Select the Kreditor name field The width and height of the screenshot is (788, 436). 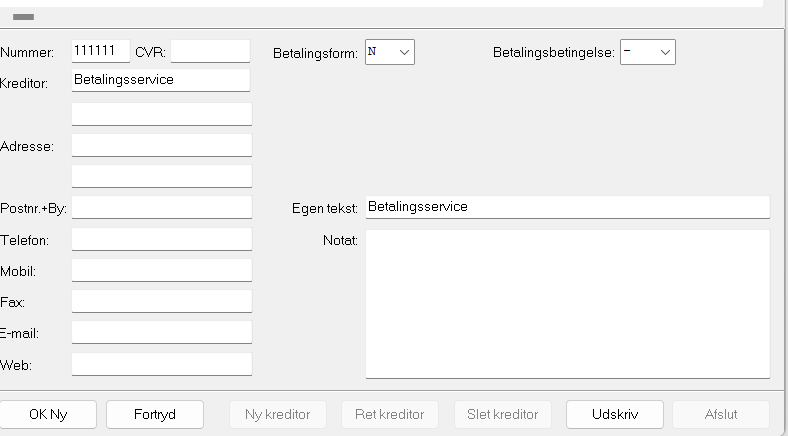coord(161,80)
